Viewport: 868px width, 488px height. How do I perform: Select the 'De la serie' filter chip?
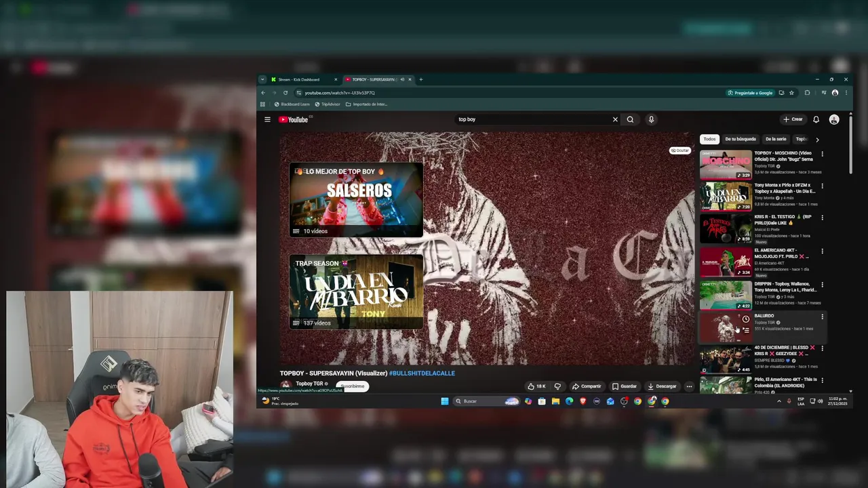(x=776, y=139)
